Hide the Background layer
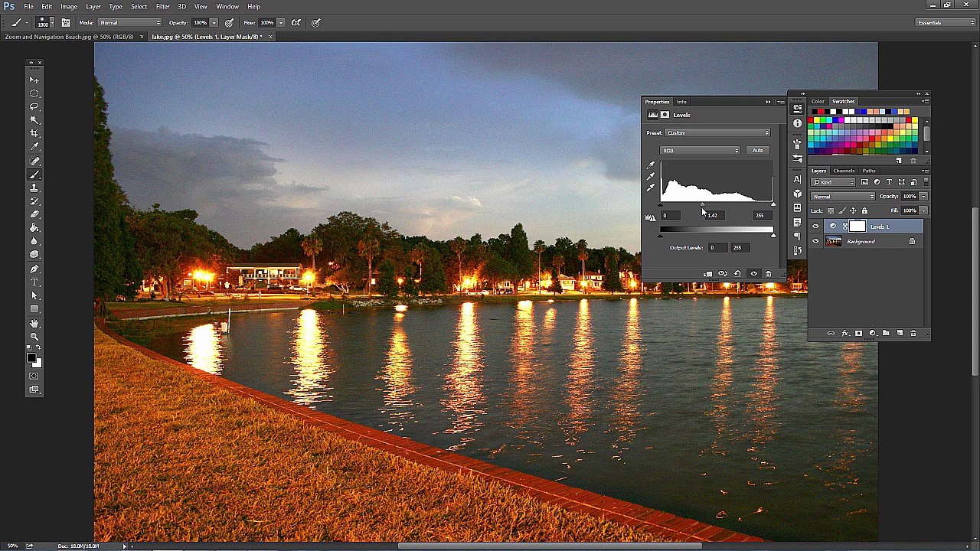Viewport: 980px width, 551px height. [x=815, y=242]
